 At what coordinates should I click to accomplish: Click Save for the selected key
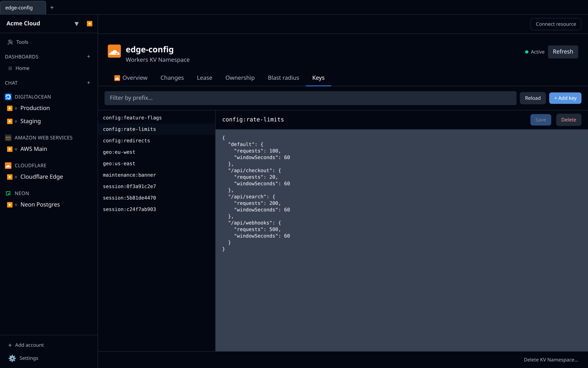click(x=540, y=120)
